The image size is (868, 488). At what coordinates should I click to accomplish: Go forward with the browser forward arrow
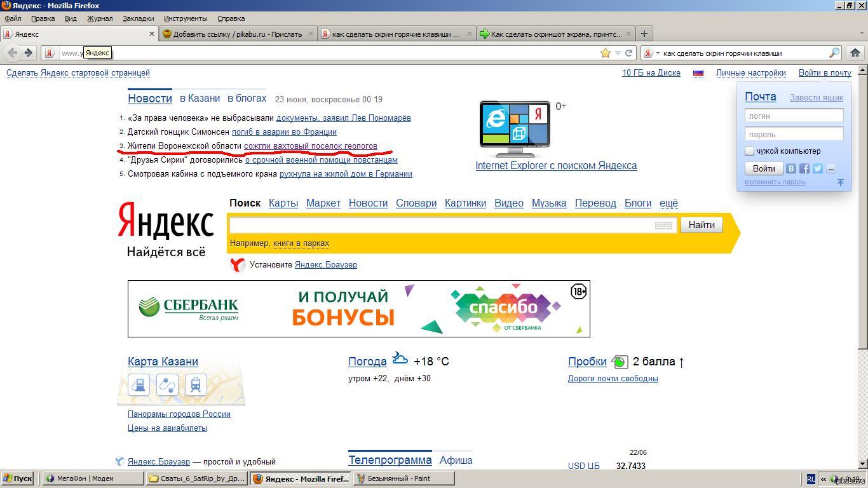[x=28, y=53]
